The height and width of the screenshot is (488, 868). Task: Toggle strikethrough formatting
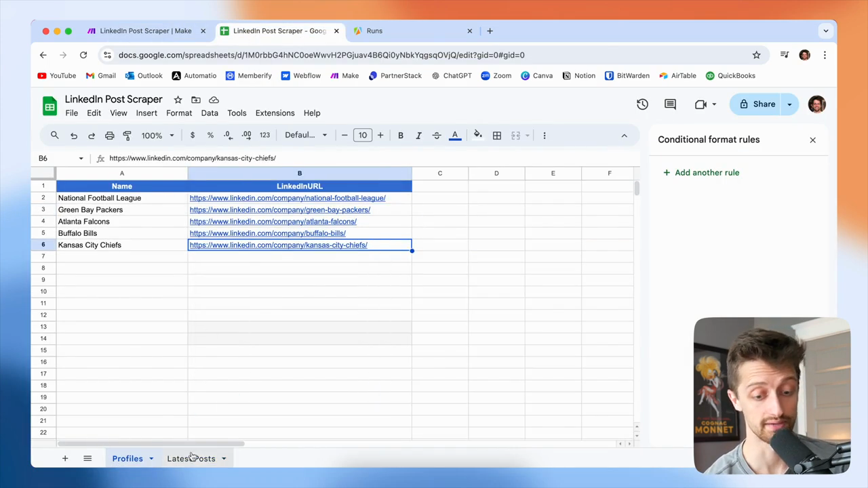tap(437, 136)
